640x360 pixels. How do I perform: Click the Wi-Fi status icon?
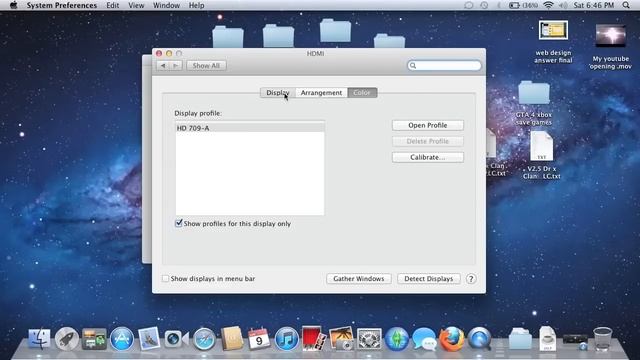click(x=549, y=5)
